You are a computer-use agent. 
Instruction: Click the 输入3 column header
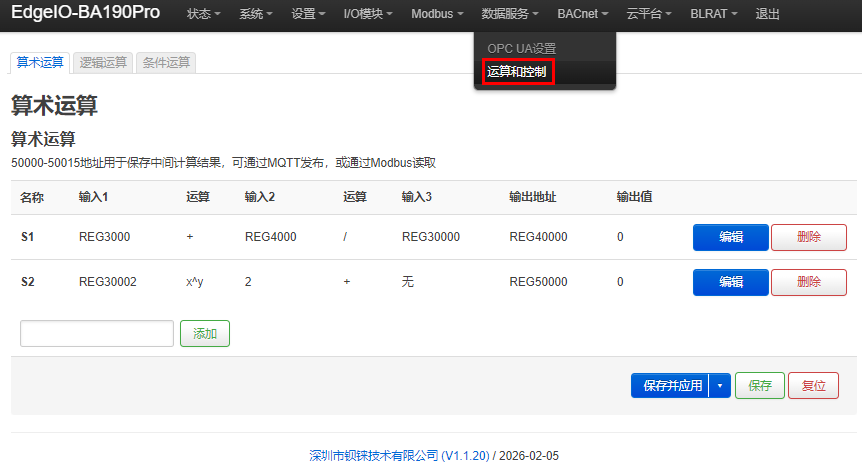pyautogui.click(x=417, y=197)
